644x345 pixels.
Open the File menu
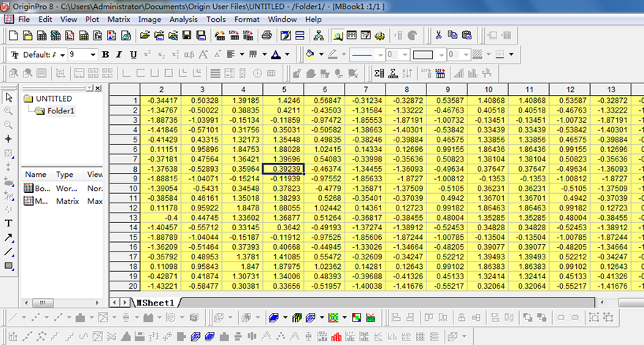pos(24,19)
